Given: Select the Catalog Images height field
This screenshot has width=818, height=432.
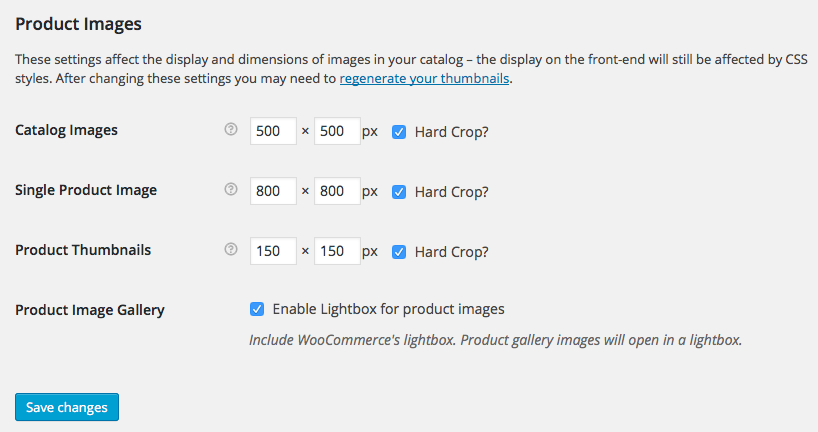Looking at the screenshot, I should (x=337, y=131).
